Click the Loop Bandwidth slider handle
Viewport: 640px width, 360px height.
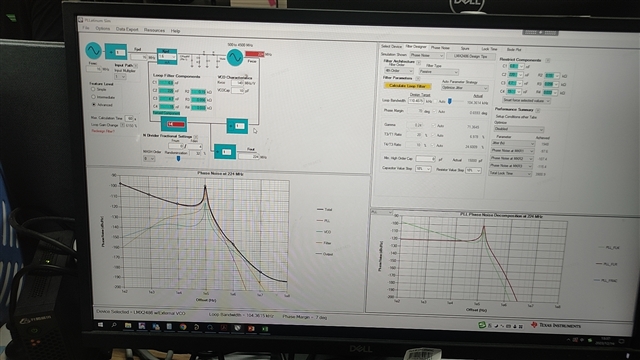tap(449, 101)
